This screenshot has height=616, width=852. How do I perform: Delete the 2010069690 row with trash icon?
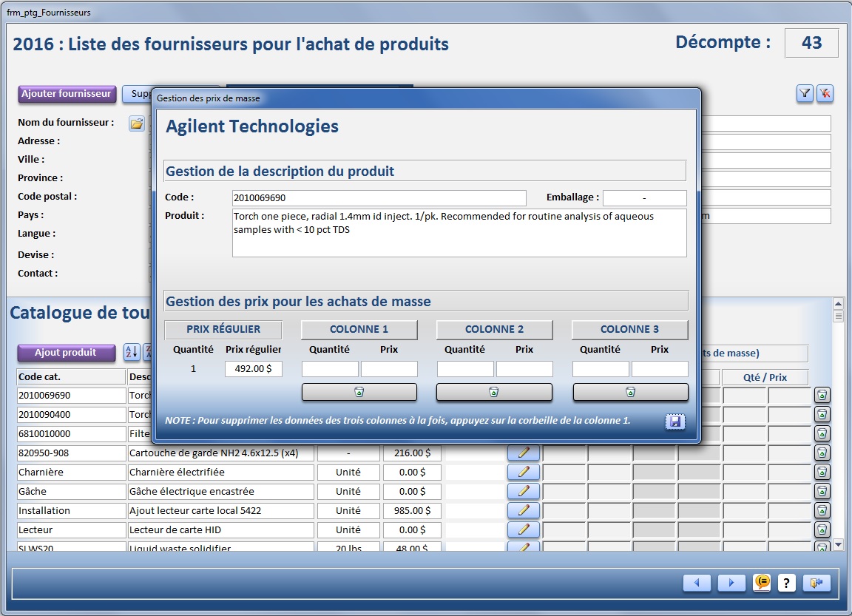point(822,395)
